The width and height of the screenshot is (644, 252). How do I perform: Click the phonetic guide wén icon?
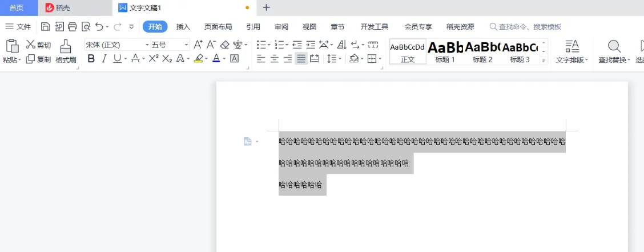point(238,45)
